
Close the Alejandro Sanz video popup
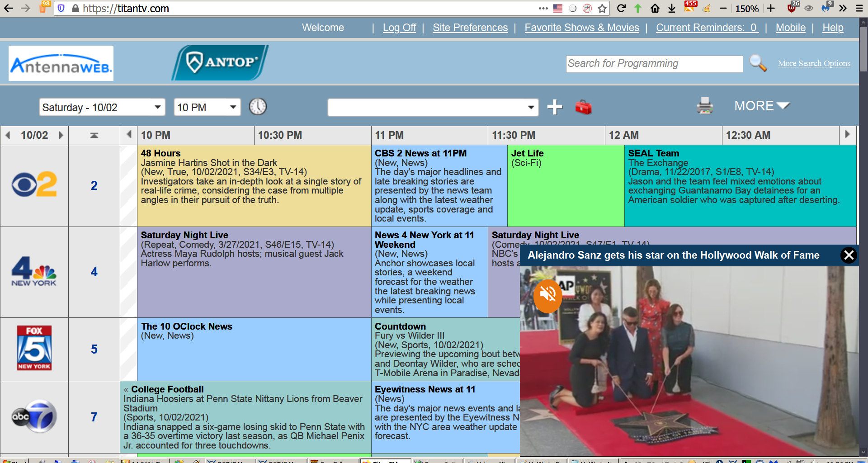click(849, 255)
